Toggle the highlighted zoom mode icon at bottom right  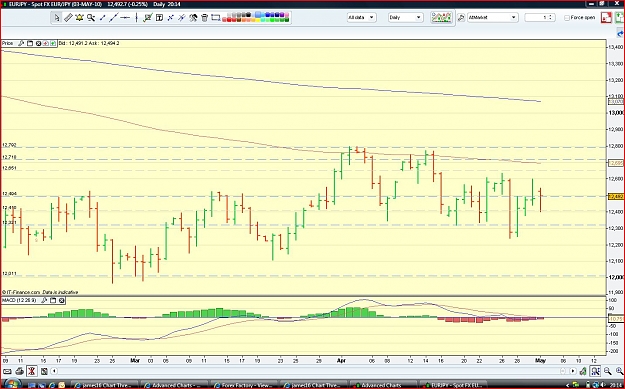(x=596, y=371)
